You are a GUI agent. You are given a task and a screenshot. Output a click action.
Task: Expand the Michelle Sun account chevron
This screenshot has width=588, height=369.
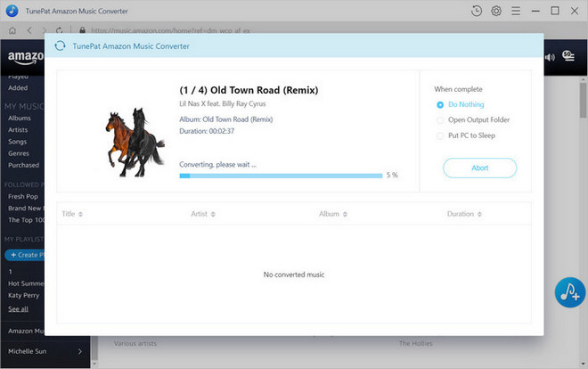point(80,351)
